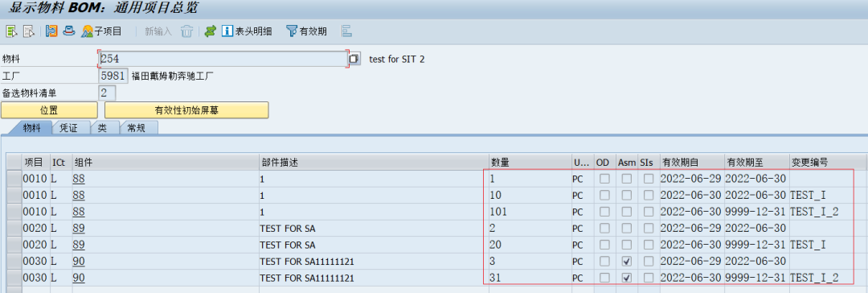Click 9999-12-31 valid-to date in quantity 101 row
Screen dimensions: 868x293
pos(755,212)
